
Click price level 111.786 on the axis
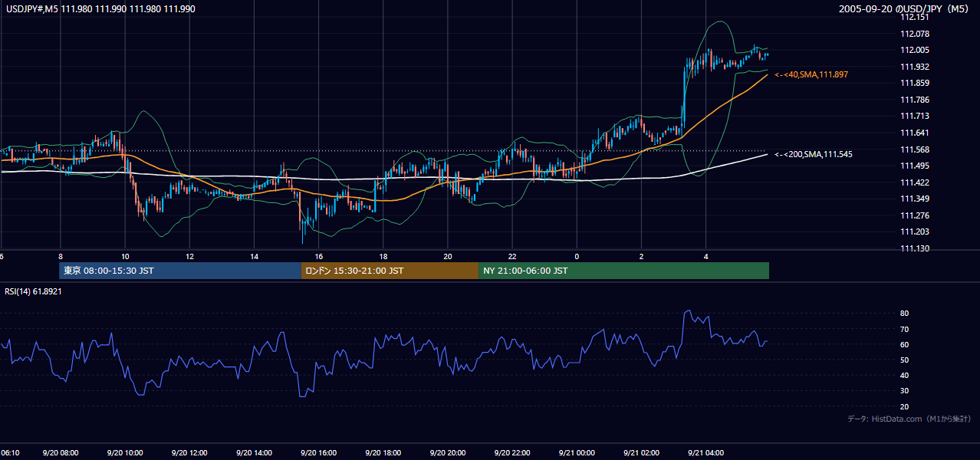915,100
